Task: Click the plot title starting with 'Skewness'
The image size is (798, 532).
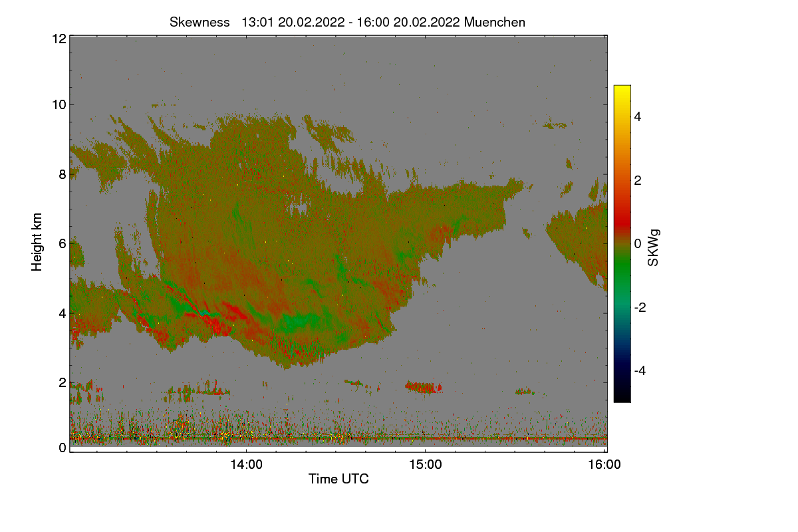Action: [347, 22]
